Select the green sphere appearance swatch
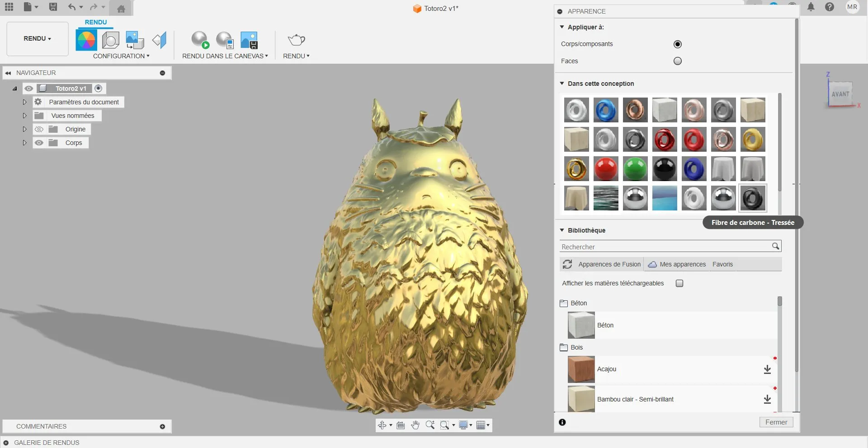 pos(635,169)
